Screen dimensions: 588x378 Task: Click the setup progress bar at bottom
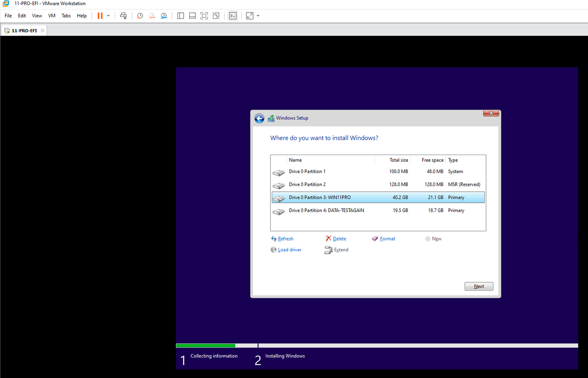(377, 345)
